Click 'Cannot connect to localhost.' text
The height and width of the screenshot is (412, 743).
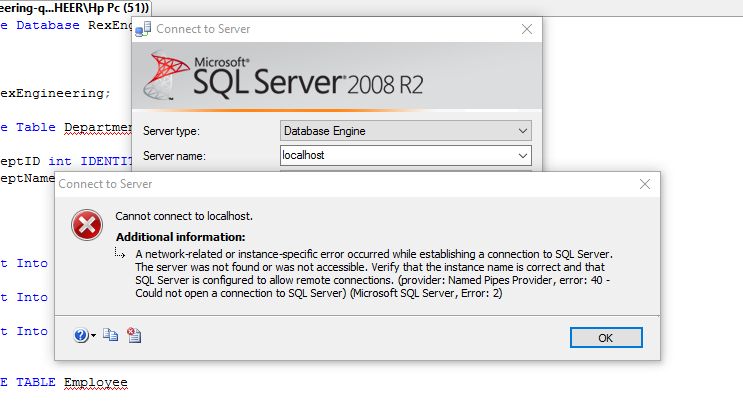[184, 216]
